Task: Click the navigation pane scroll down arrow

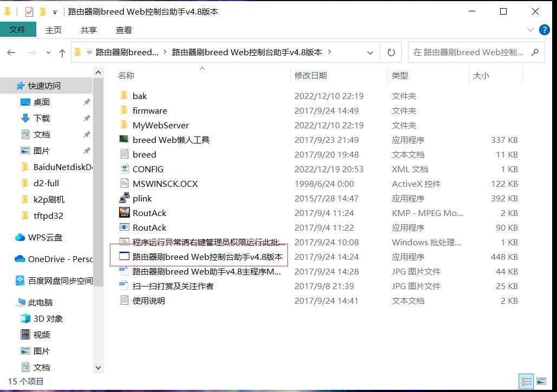Action: coord(98,368)
